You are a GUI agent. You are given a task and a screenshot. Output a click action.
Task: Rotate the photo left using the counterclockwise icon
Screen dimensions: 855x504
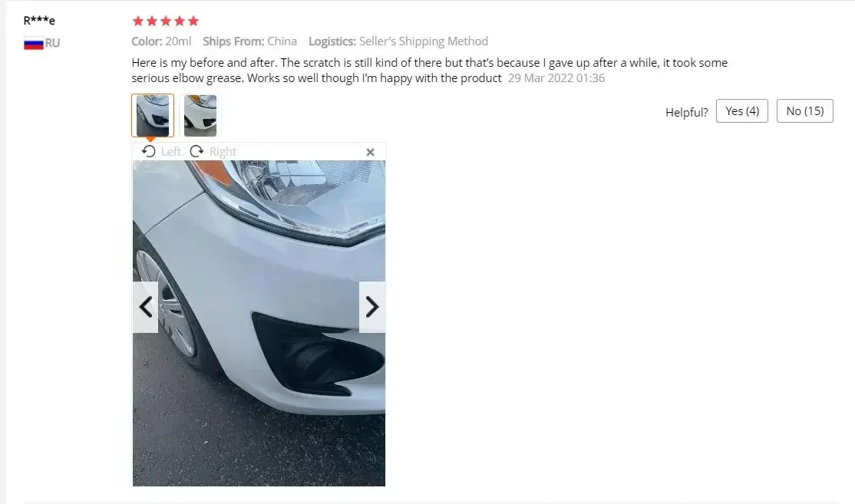point(148,151)
